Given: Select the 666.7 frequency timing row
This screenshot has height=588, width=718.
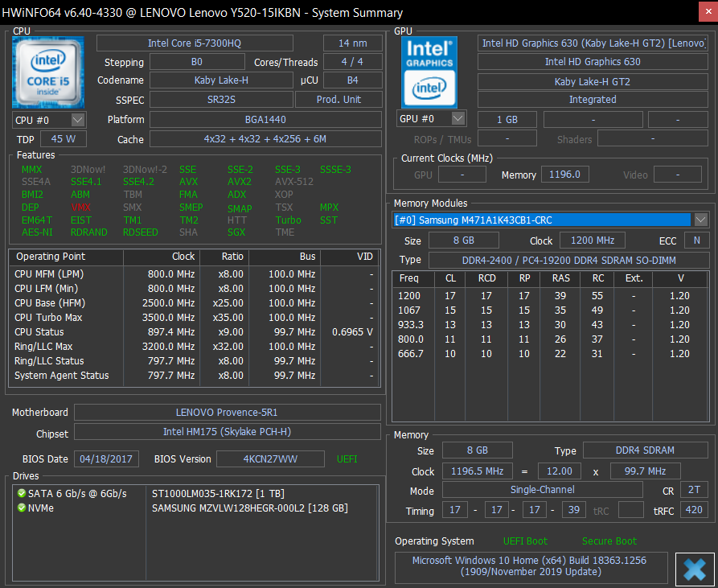Looking at the screenshot, I should [x=551, y=354].
